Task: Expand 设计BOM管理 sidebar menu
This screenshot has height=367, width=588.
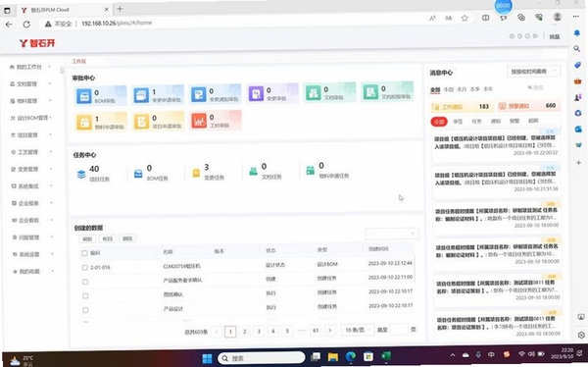Action: (x=30, y=118)
